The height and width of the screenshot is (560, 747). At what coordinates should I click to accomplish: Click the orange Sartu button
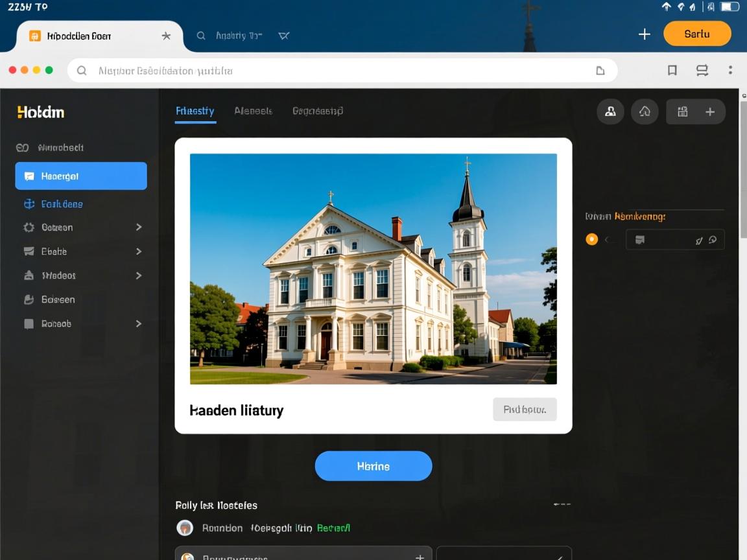coord(697,34)
